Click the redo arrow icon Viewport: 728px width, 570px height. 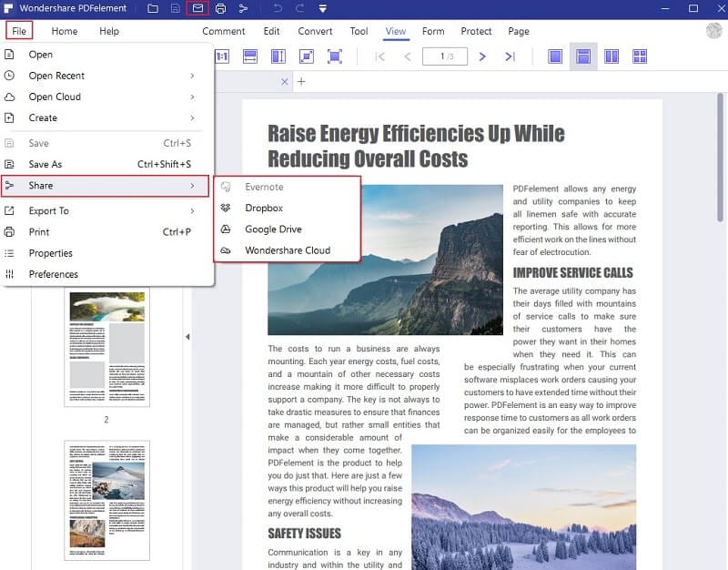[300, 8]
